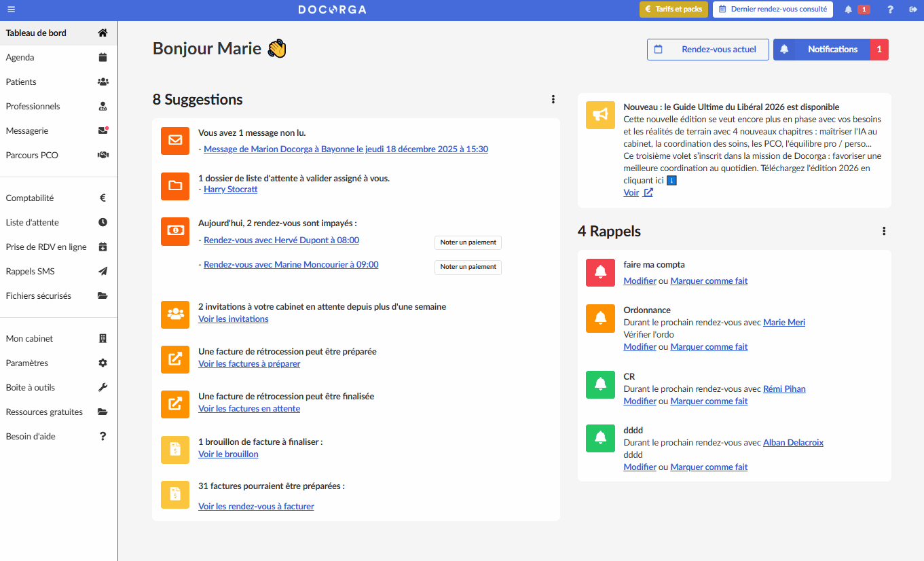Click the Rendez-vous actuel button

(x=707, y=50)
